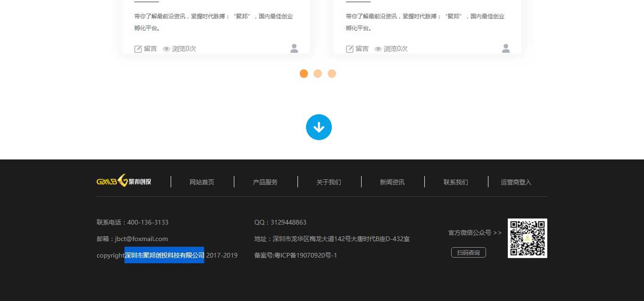This screenshot has height=301, width=644.
Task: Select the second carousel indicator dot
Action: tap(318, 74)
